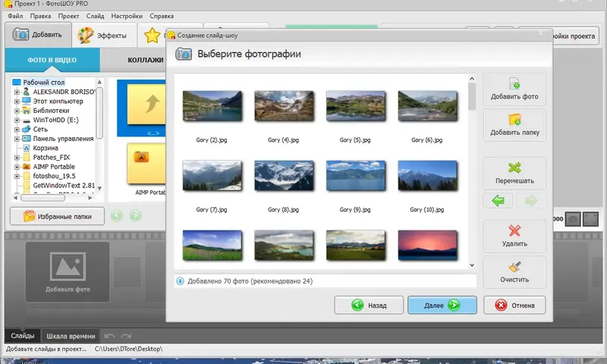Clear all photos with Очистить
This screenshot has height=364, width=607.
pos(514,272)
